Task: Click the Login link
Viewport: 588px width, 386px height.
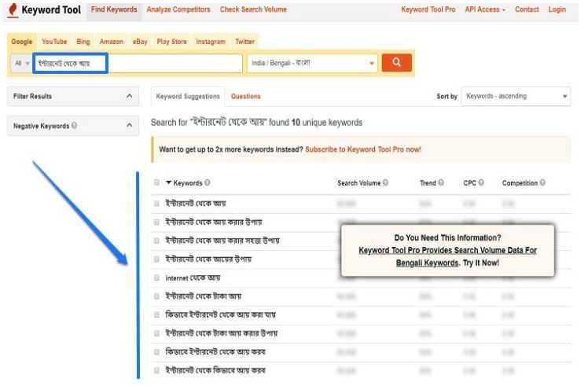Action: click(x=557, y=9)
